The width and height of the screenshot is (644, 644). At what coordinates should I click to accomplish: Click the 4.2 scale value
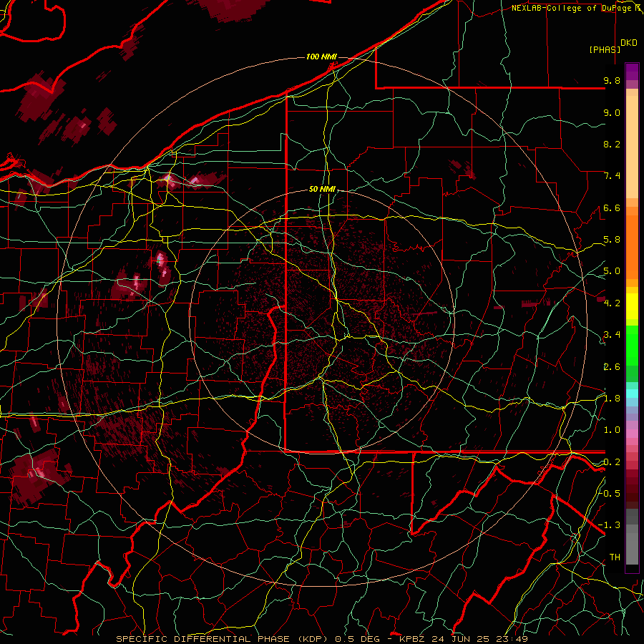click(x=612, y=303)
